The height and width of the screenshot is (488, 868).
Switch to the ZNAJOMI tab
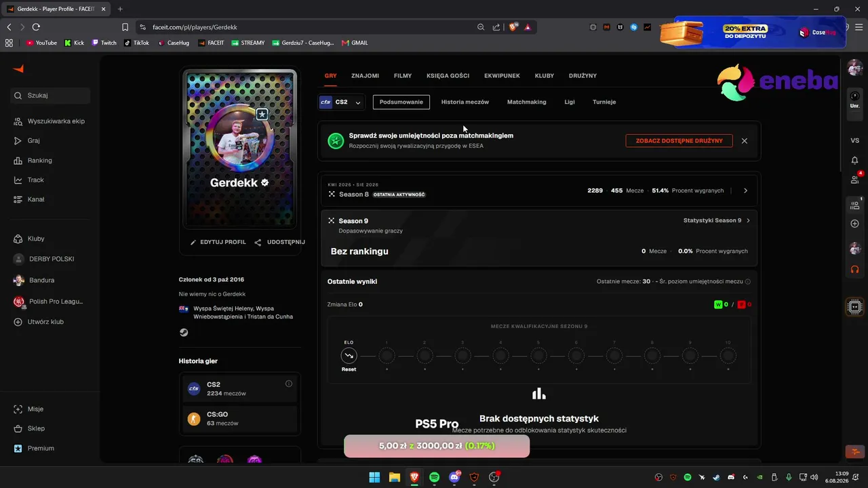point(365,76)
